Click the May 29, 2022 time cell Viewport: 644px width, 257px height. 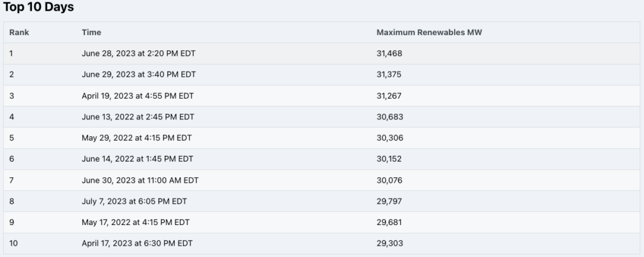pyautogui.click(x=136, y=138)
